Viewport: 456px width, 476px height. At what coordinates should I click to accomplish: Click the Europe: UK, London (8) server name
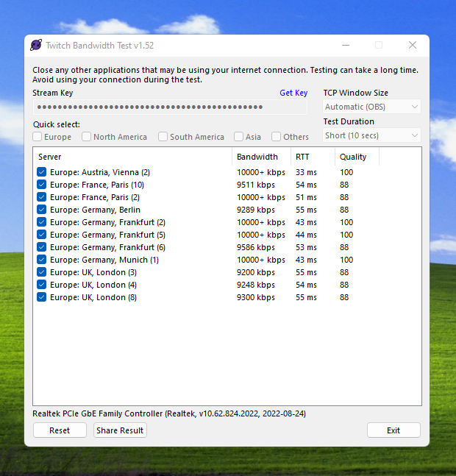(x=93, y=297)
